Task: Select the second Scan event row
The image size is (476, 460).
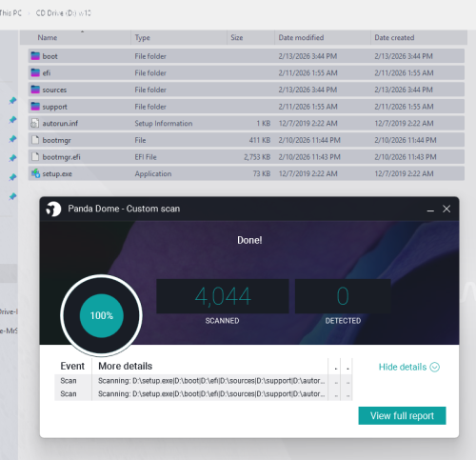Action: click(204, 394)
